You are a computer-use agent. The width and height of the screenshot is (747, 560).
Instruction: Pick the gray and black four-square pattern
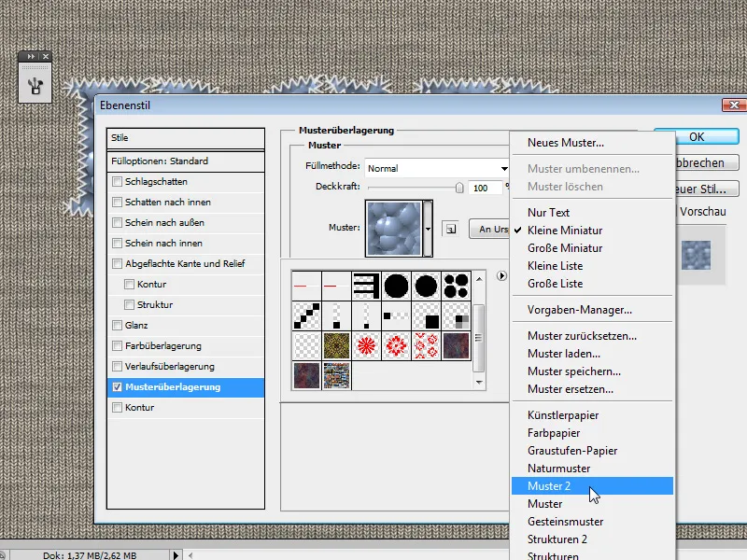tap(456, 315)
